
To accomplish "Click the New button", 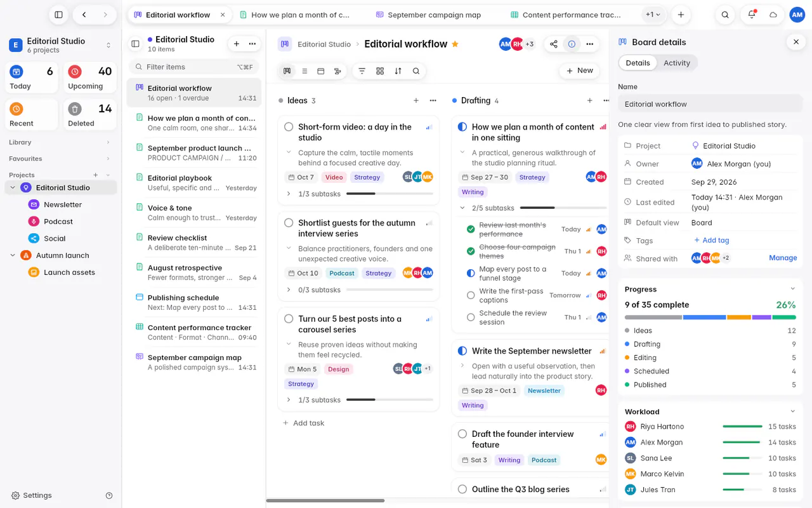I will [x=579, y=70].
